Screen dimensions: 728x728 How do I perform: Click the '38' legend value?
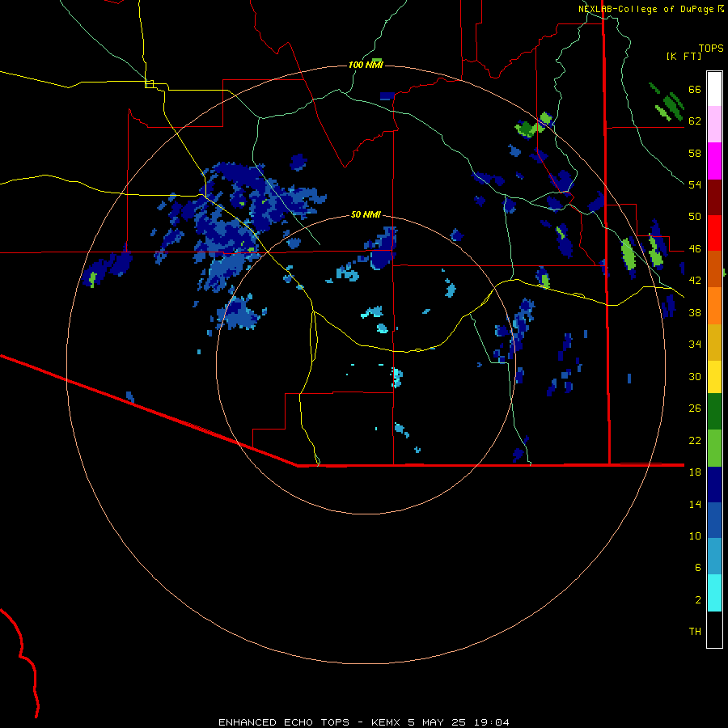[x=695, y=312]
